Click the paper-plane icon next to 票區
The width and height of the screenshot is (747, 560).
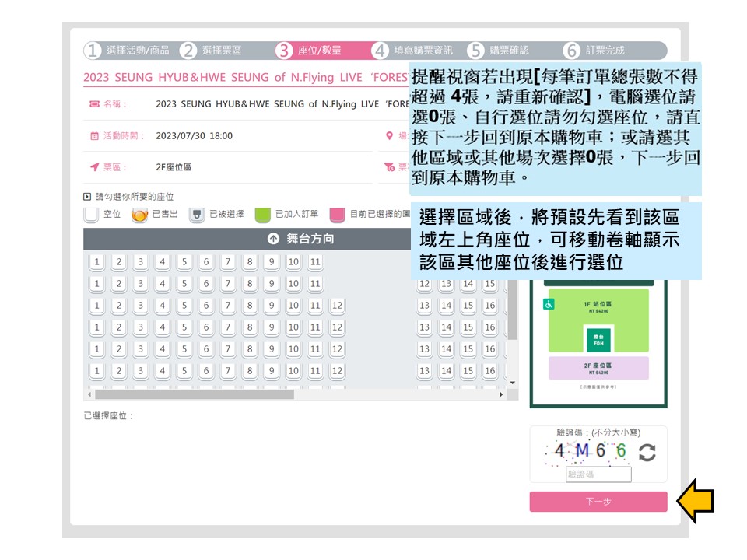click(94, 167)
